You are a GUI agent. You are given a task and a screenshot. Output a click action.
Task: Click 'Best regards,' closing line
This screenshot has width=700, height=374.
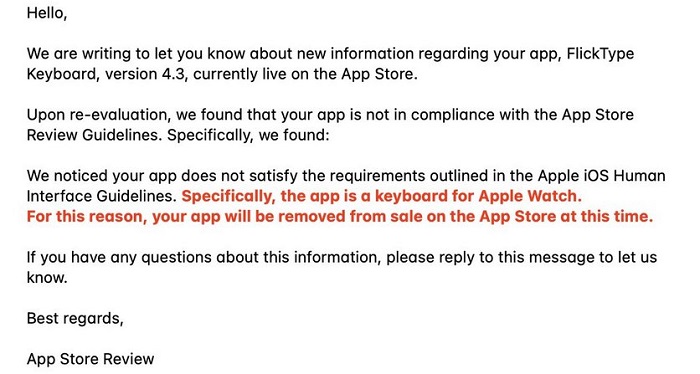[75, 318]
